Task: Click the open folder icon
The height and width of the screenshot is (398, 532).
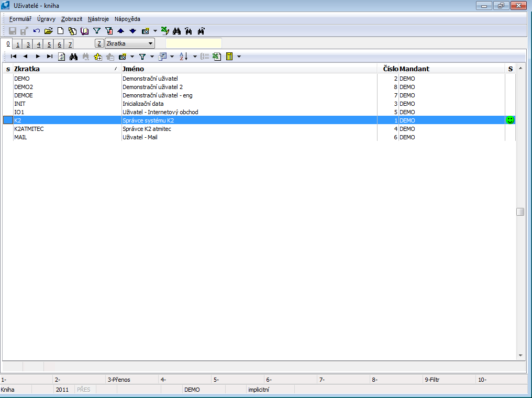Action: point(49,31)
